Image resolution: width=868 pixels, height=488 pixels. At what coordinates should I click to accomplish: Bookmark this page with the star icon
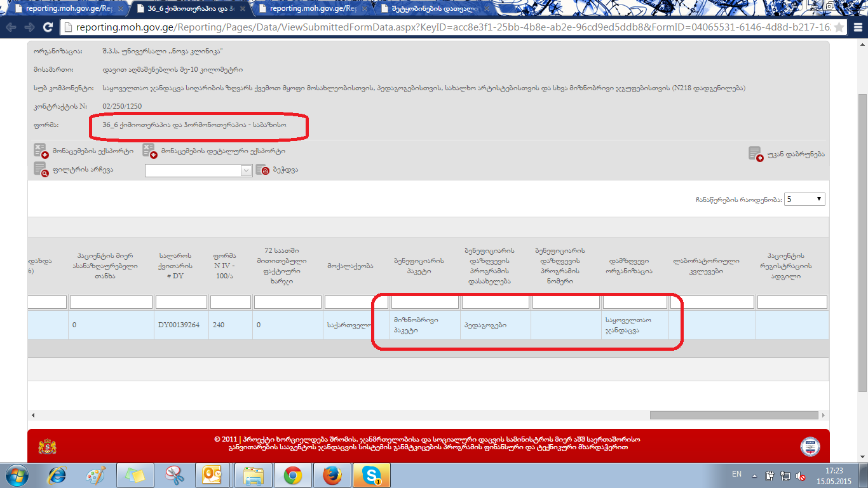point(839,27)
